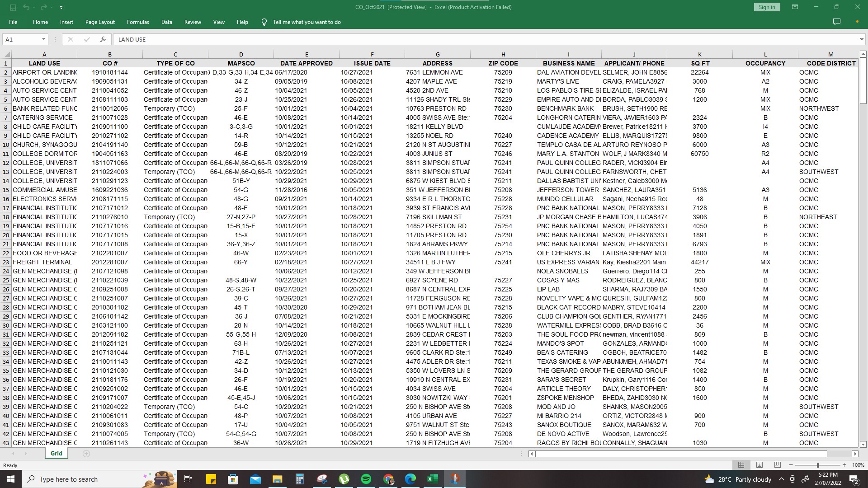
Task: Open File Explorer from taskbar
Action: (277, 479)
